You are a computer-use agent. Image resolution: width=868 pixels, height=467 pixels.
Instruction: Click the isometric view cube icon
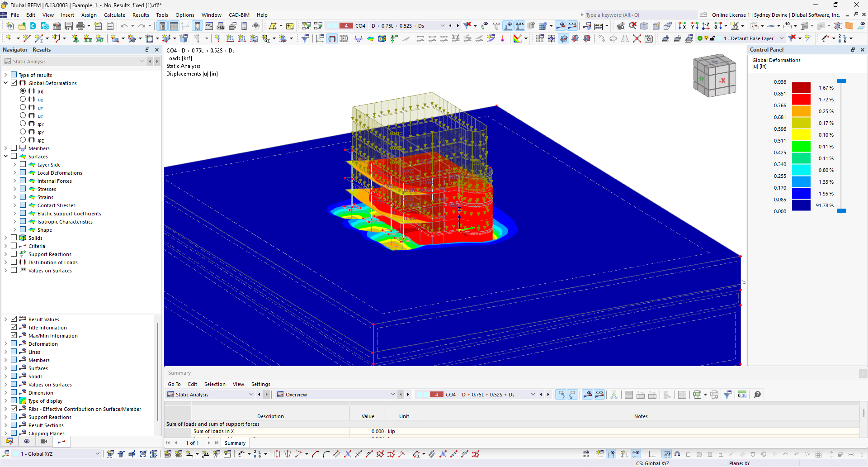coord(644,26)
